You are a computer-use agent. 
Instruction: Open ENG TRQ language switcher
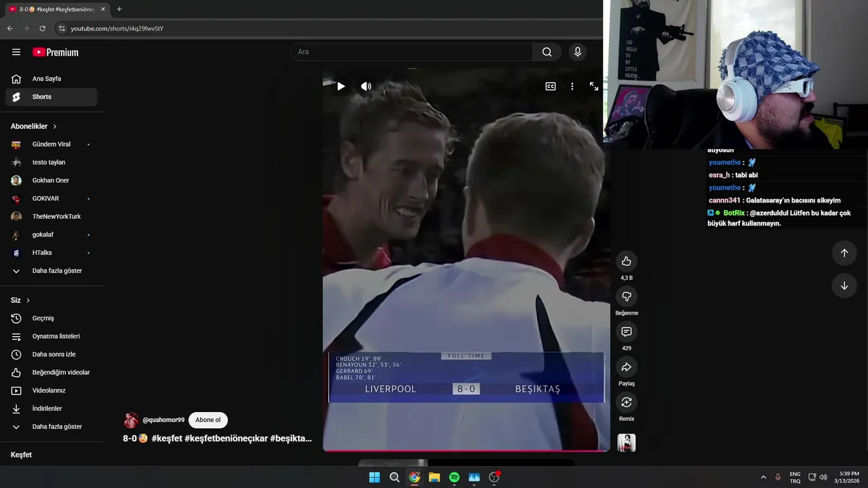(795, 477)
